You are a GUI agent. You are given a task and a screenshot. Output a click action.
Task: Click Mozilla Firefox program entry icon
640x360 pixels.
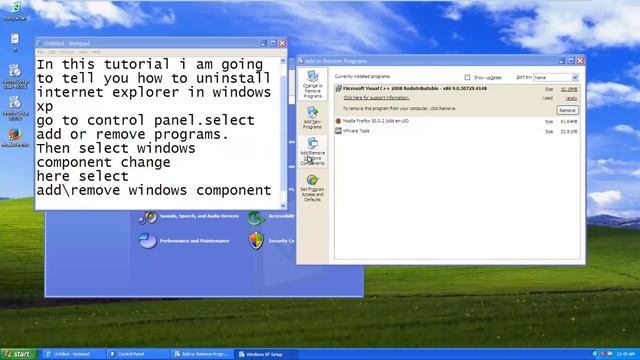click(338, 121)
